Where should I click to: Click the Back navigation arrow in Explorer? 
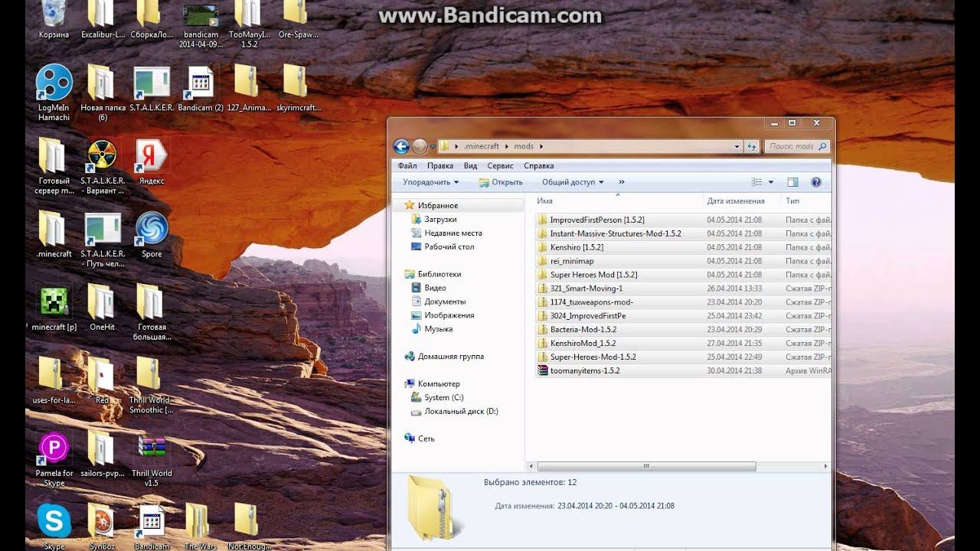401,146
